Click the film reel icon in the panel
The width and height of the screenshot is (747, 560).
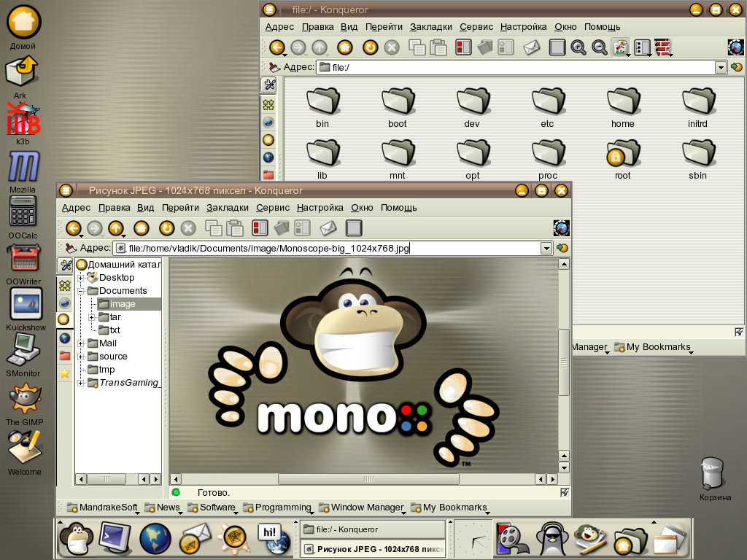511,539
